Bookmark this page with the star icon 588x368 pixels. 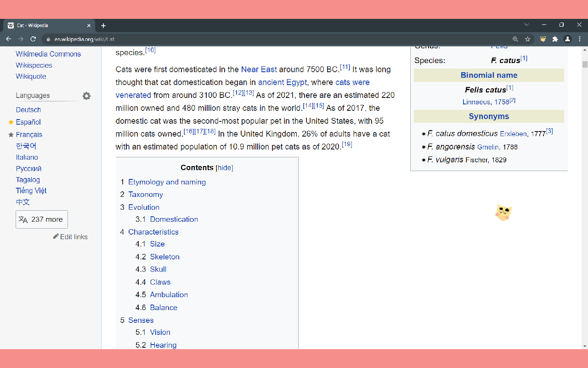[528, 39]
